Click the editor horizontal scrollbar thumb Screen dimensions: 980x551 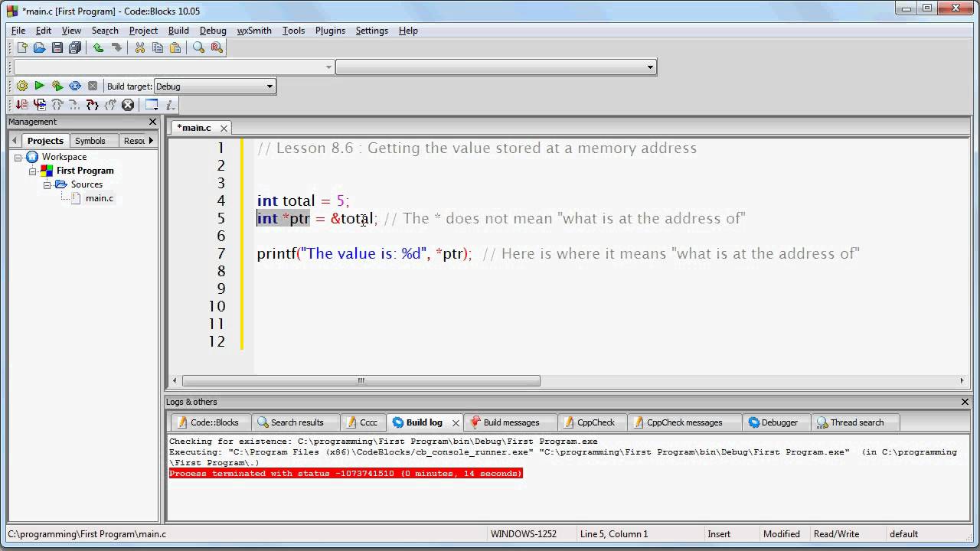tap(361, 380)
